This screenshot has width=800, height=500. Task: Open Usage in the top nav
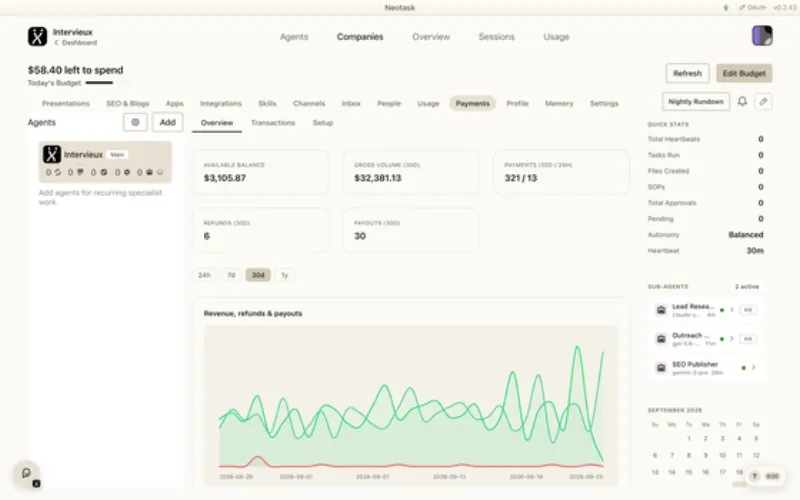[556, 37]
